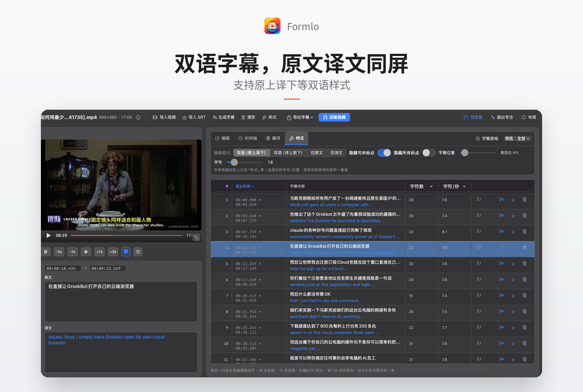Click the active 样式 tab
This screenshot has width=583, height=392.
(297, 138)
